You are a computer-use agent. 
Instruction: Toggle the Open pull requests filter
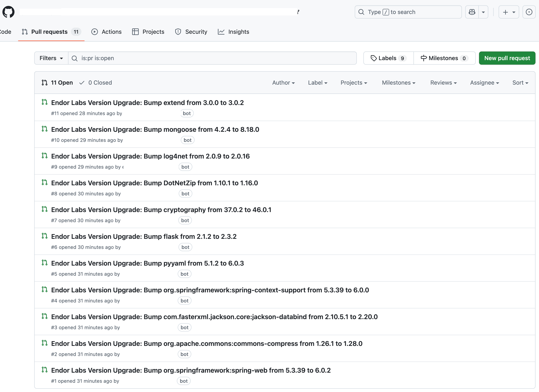(57, 83)
